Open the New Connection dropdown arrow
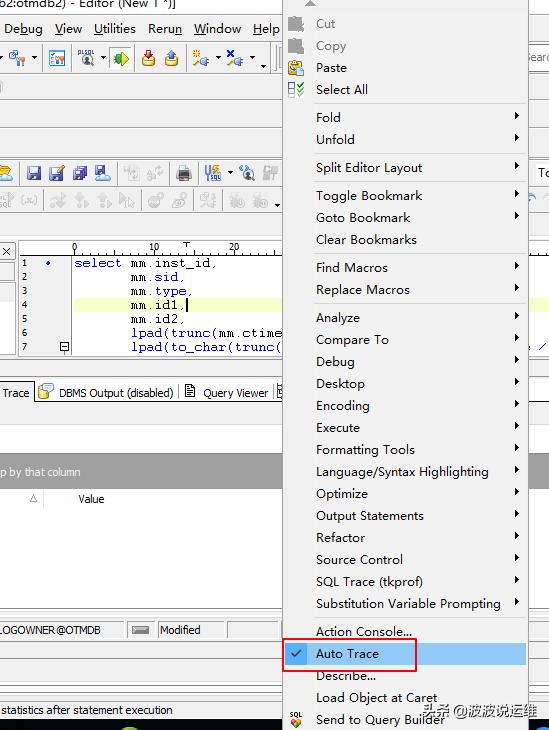Screen dimensions: 549x730 (x=218, y=58)
